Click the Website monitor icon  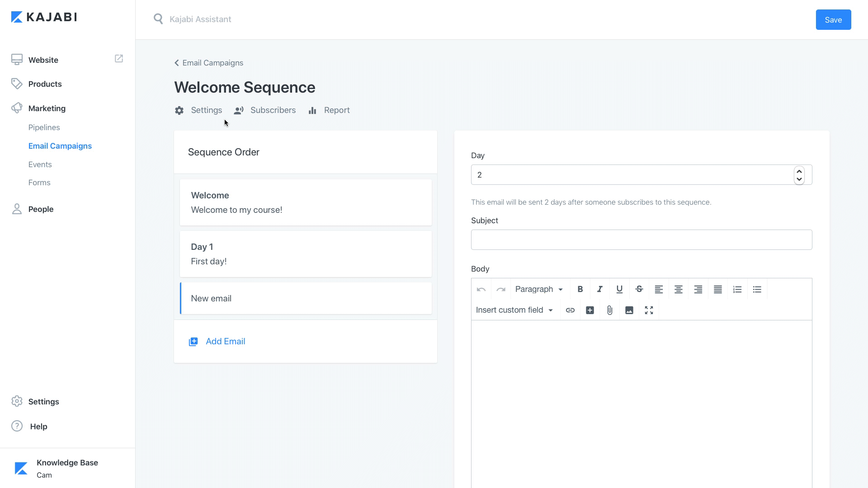[x=17, y=60]
